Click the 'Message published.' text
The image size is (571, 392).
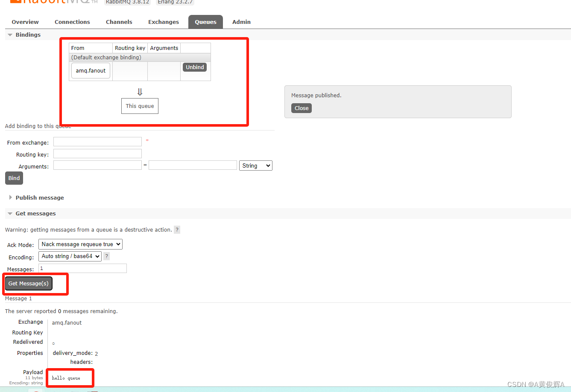pyautogui.click(x=316, y=96)
